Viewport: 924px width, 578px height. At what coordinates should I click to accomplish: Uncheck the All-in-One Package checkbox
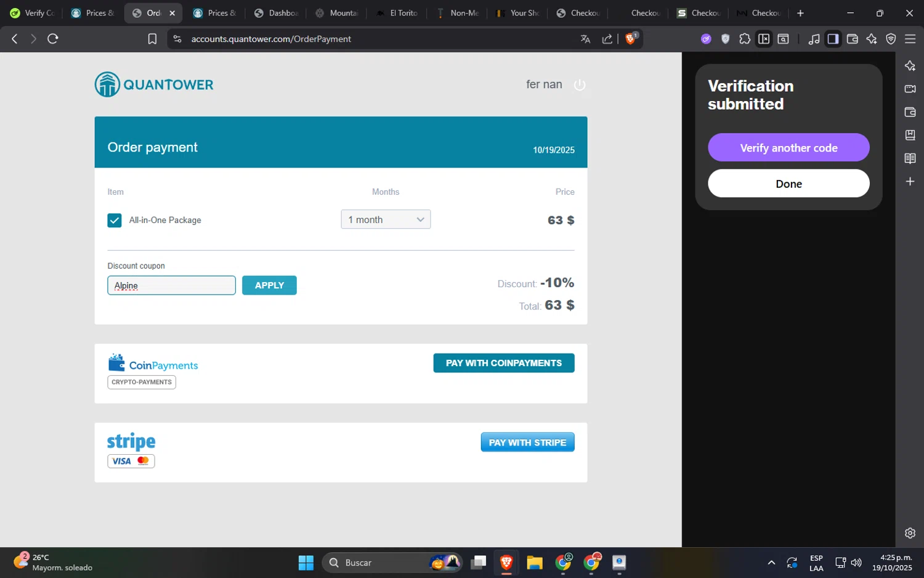click(x=115, y=220)
